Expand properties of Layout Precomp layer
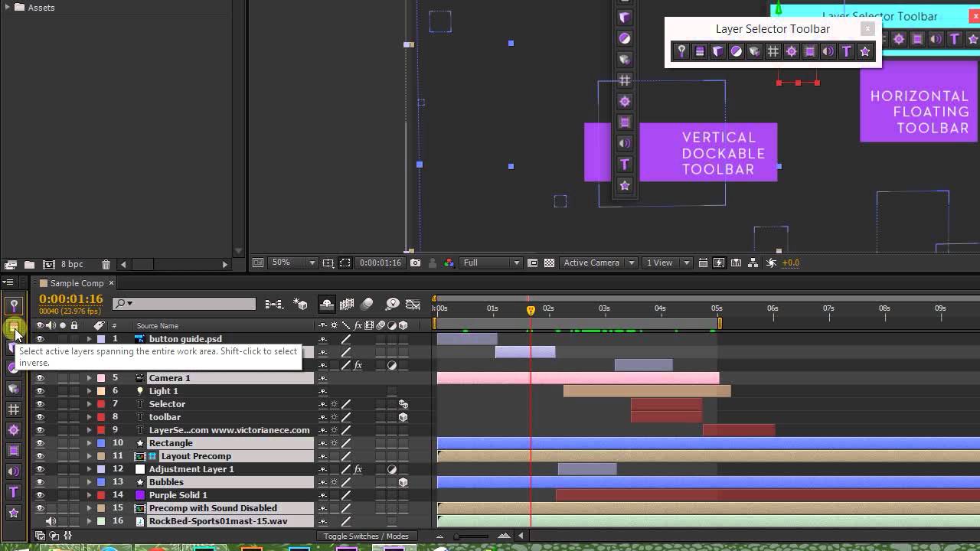Screen dimensions: 980x551 coord(89,456)
